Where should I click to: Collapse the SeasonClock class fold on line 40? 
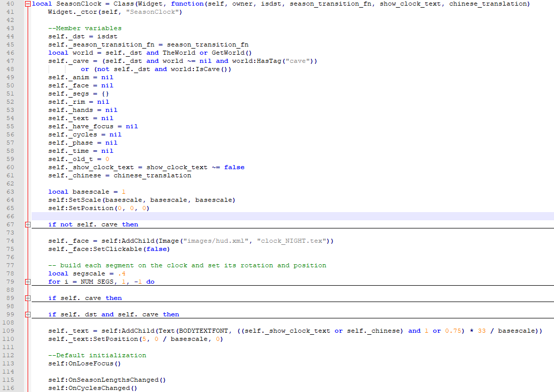click(x=28, y=4)
